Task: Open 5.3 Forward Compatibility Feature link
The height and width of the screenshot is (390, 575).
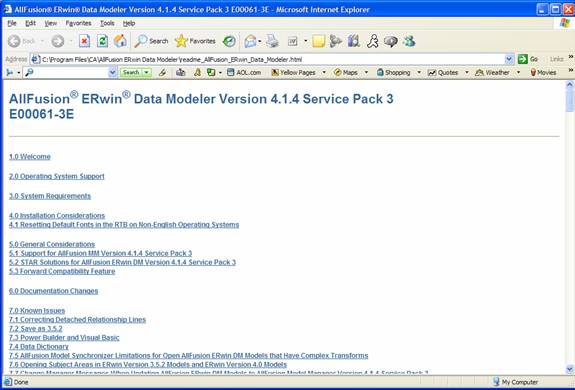Action: pyautogui.click(x=62, y=271)
